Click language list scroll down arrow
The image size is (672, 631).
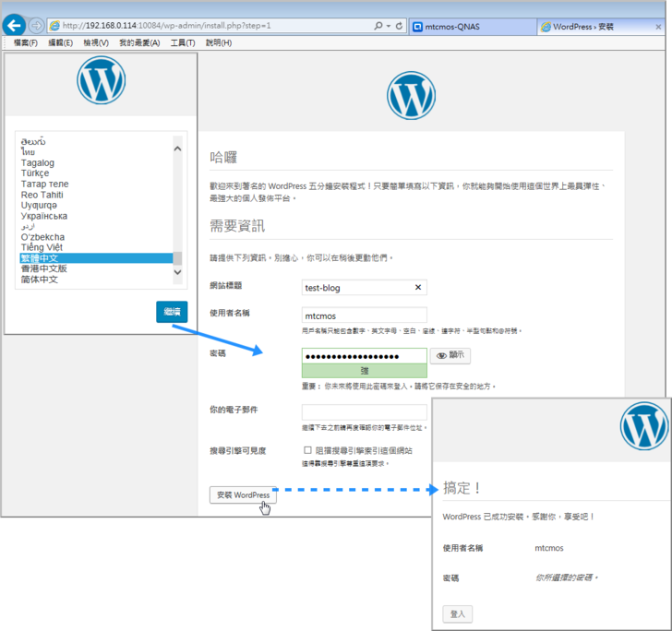[x=177, y=272]
